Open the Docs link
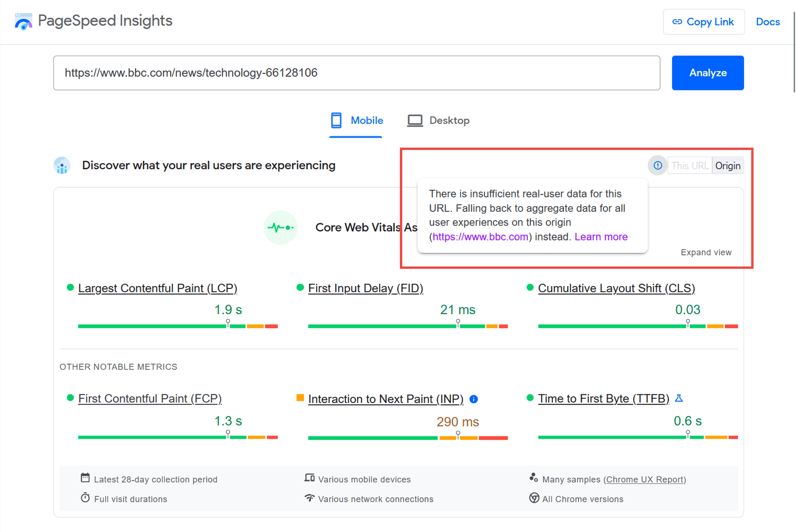The height and width of the screenshot is (532, 796). pyautogui.click(x=768, y=22)
